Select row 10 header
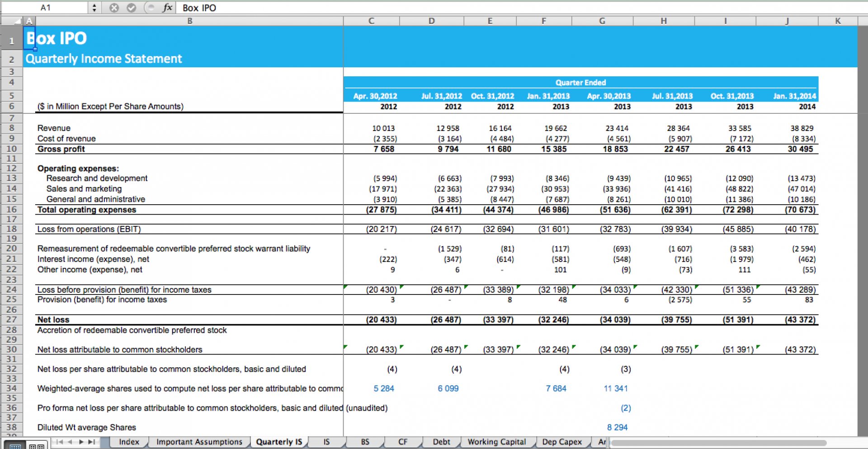Image resolution: width=868 pixels, height=449 pixels. (12, 149)
